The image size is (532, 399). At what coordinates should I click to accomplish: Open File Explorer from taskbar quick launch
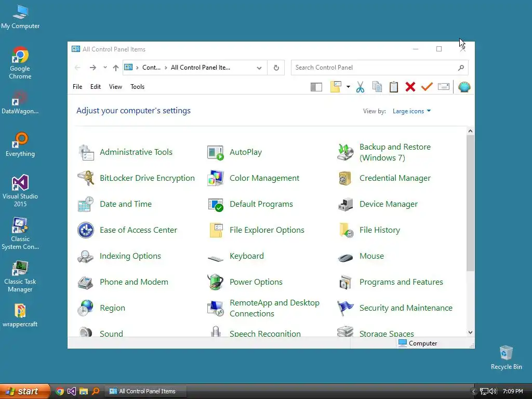pyautogui.click(x=84, y=392)
